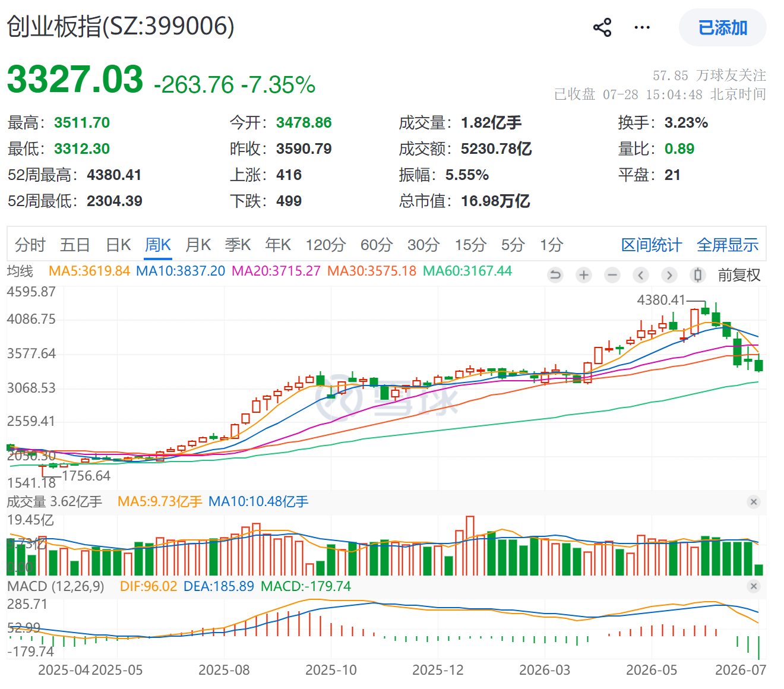Open the 均线 moving average settings
The height and width of the screenshot is (689, 784).
click(x=20, y=271)
